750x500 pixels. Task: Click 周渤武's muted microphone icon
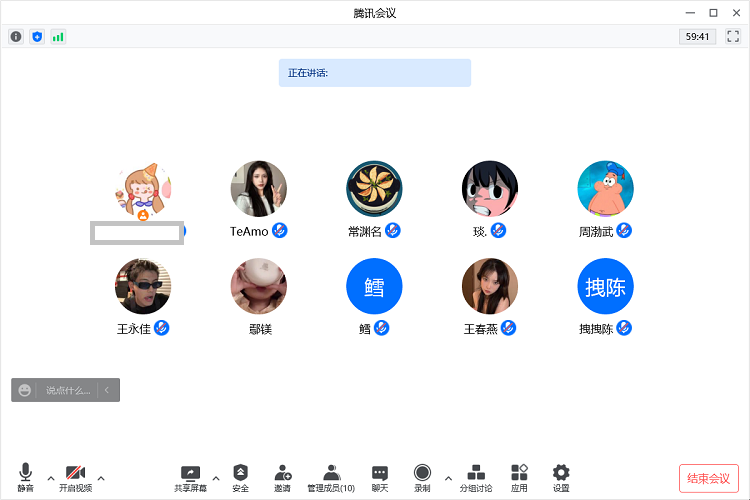(x=624, y=231)
